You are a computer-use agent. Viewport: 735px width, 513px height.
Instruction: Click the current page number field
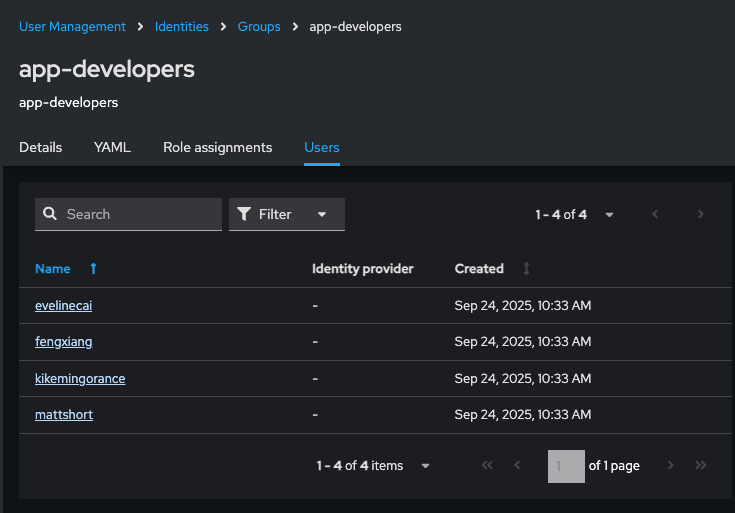tap(566, 466)
